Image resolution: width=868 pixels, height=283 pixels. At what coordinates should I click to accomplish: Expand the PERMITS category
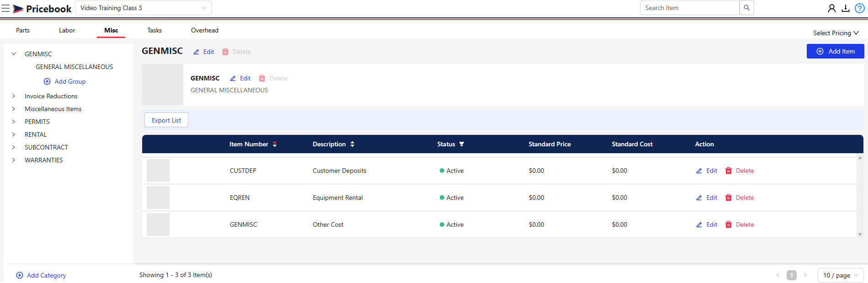14,122
